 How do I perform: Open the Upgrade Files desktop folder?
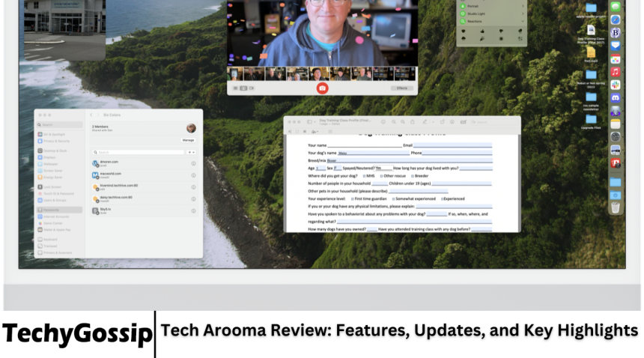click(591, 121)
